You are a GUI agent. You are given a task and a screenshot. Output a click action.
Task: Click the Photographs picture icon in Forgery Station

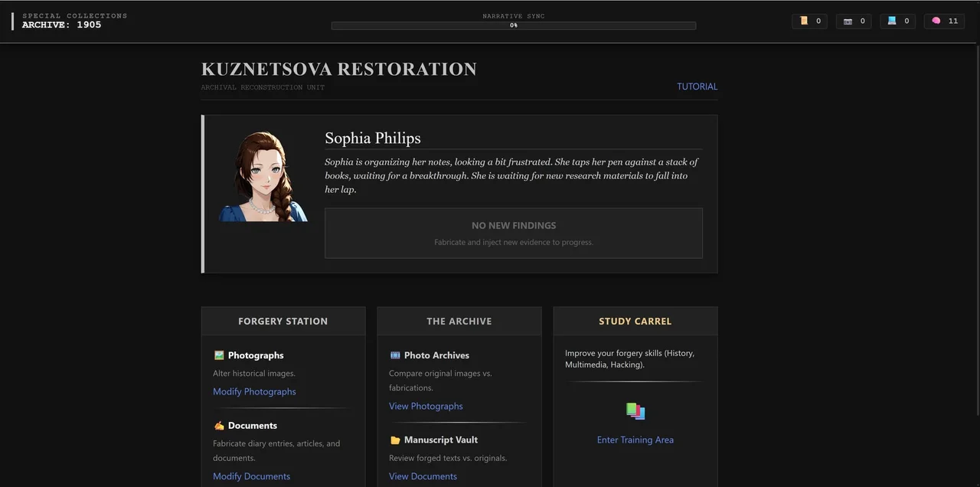[x=219, y=355]
